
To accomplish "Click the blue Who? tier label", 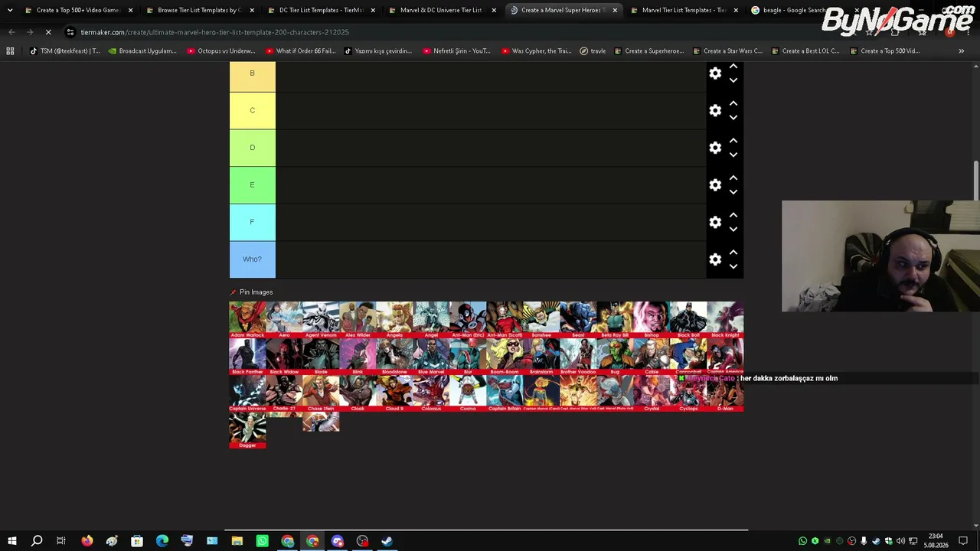I will click(x=253, y=259).
